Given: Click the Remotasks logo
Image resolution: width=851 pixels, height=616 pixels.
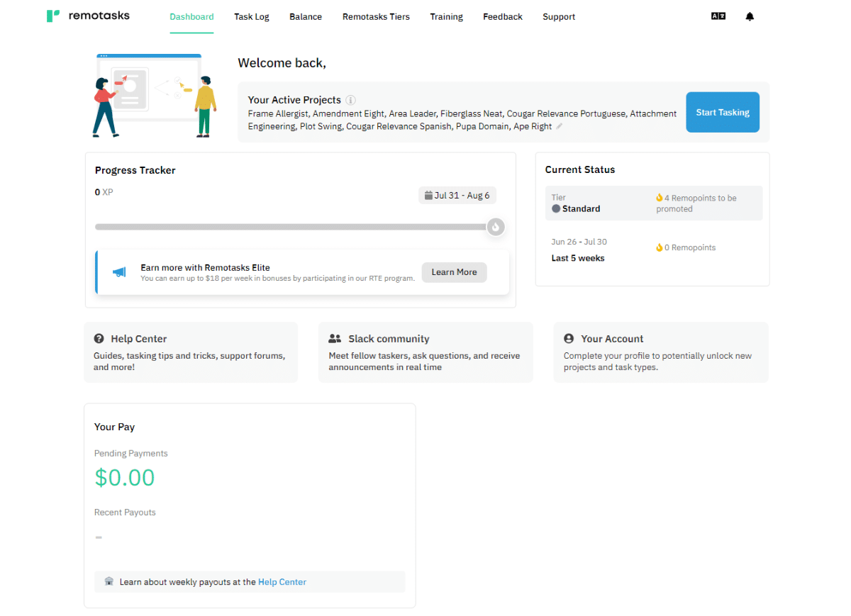Looking at the screenshot, I should (x=88, y=16).
